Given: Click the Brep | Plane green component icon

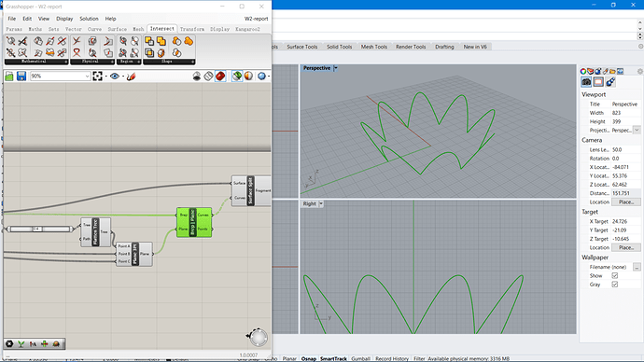Looking at the screenshot, I should coord(194,222).
